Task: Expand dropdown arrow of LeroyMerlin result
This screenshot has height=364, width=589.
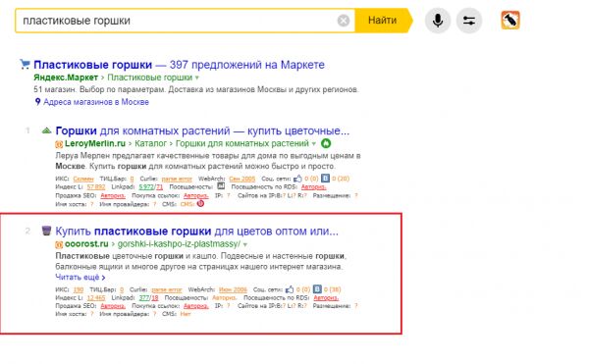Action: click(x=314, y=144)
